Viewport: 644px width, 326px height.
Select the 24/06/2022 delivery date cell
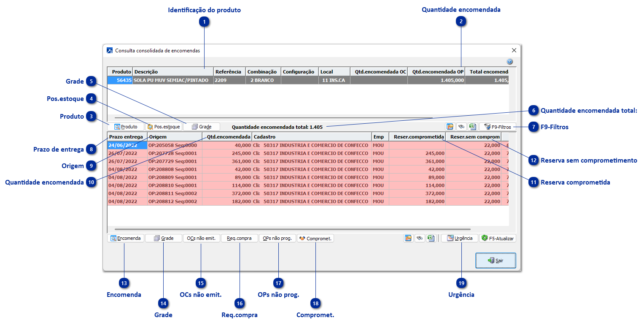[x=127, y=145]
